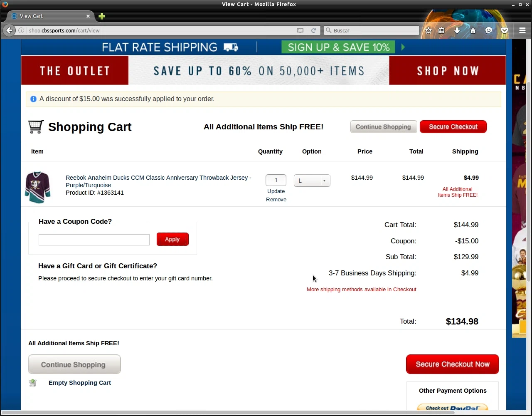The image size is (532, 416).
Task: Click the Quantity input field
Action: pos(276,180)
